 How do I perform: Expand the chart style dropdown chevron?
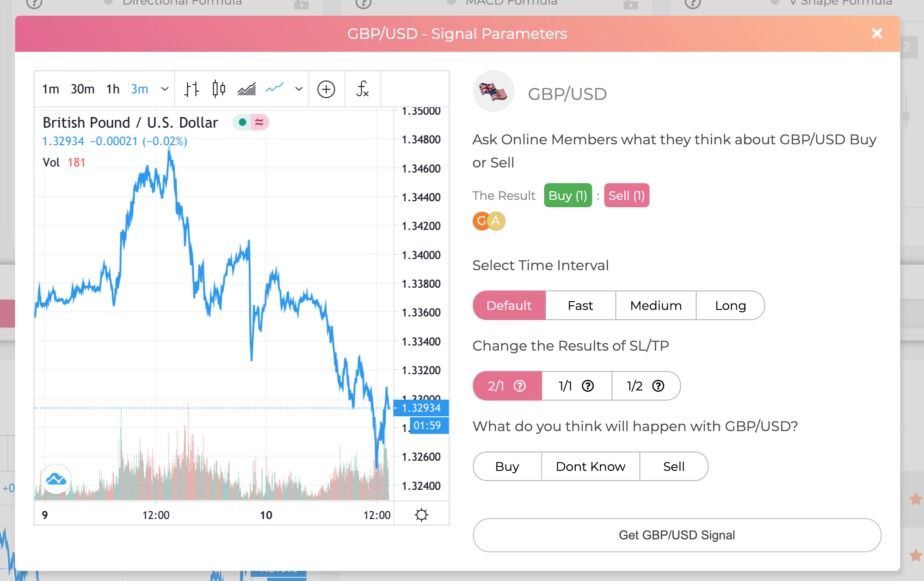[x=299, y=89]
